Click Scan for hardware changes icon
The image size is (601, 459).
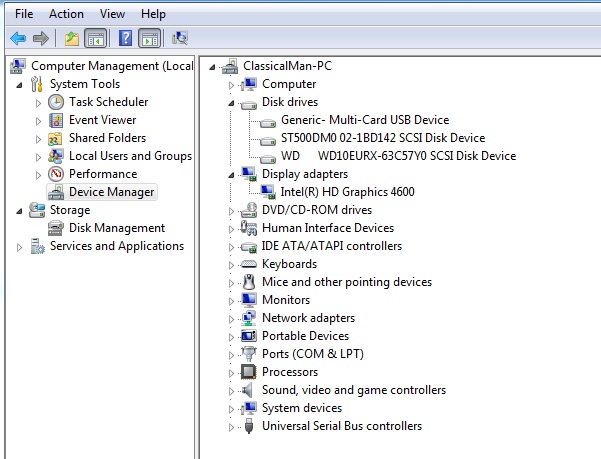180,38
